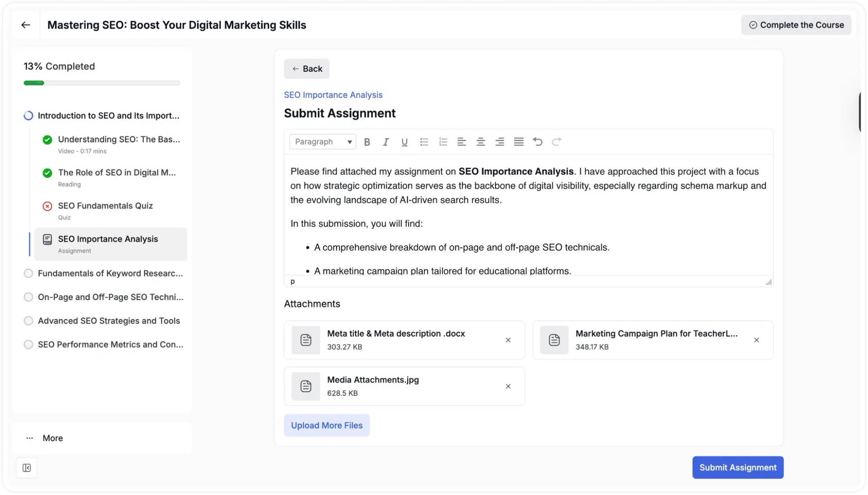The height and width of the screenshot is (495, 868).
Task: Expand Fundamentals of Keyword Research section
Action: point(103,274)
